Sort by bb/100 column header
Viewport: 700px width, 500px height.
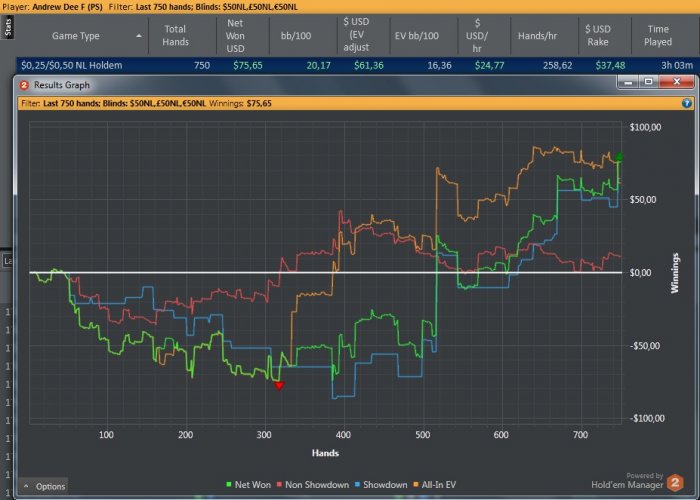[x=296, y=36]
